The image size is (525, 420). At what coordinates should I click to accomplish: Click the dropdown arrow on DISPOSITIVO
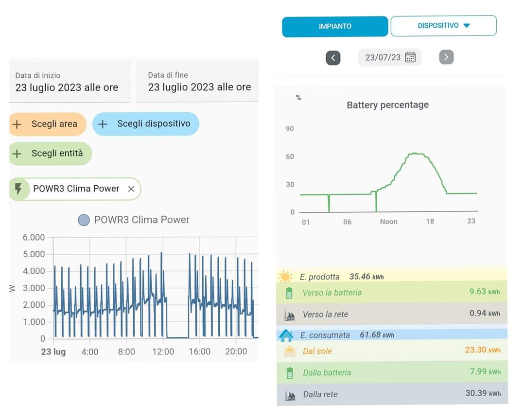pyautogui.click(x=467, y=25)
